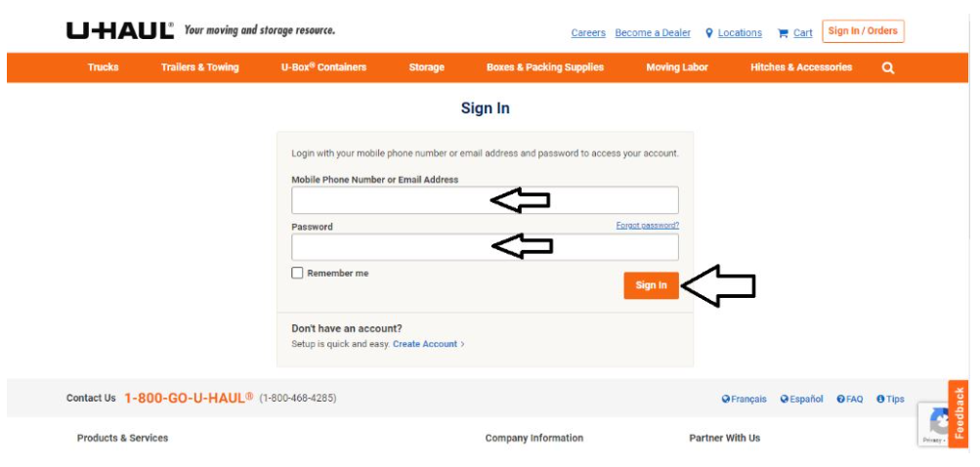Click the globe icon beside Español
The image size is (980, 467).
click(785, 399)
